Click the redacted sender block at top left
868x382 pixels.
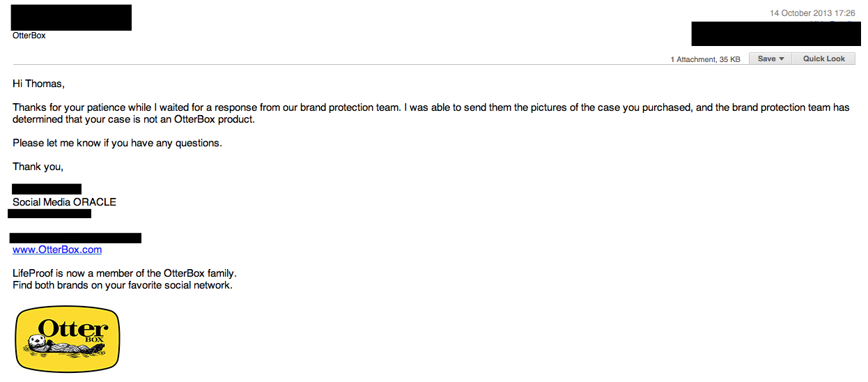tap(72, 17)
